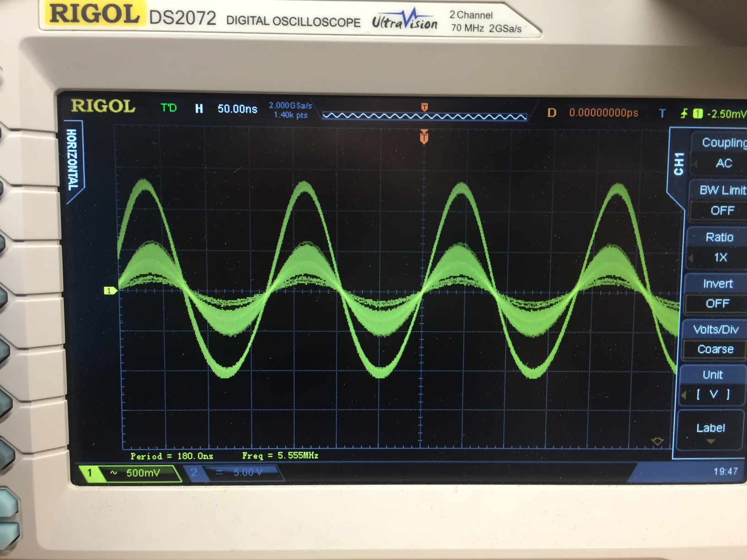Click the left arrow beside Unit [V]

[x=684, y=395]
